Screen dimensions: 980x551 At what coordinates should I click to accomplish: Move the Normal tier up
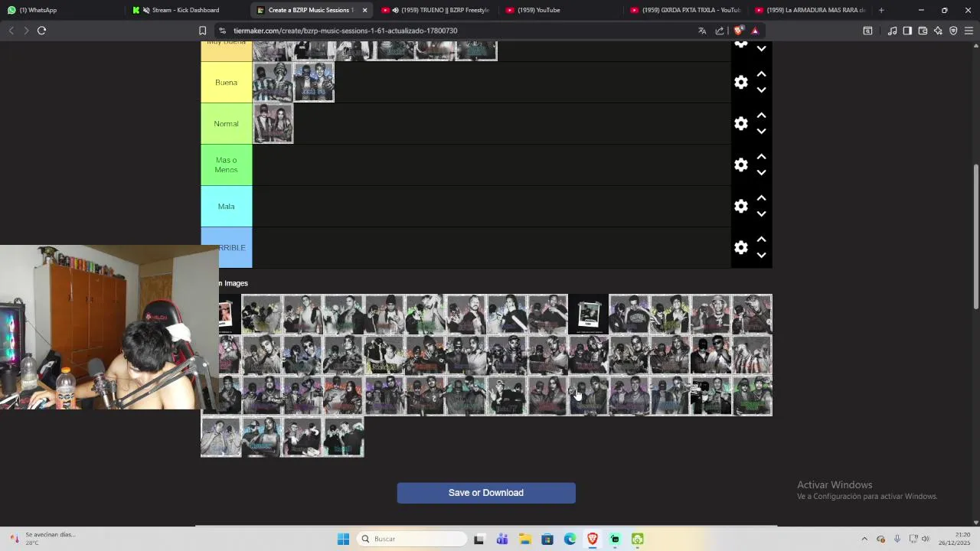click(x=761, y=116)
